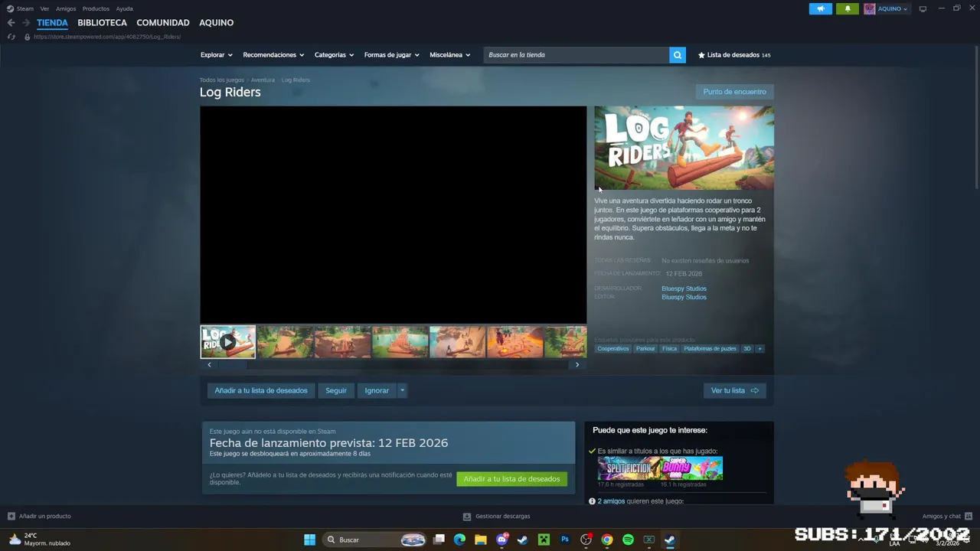The width and height of the screenshot is (980, 551).
Task: Open File Explorer from the taskbar
Action: pos(481,540)
